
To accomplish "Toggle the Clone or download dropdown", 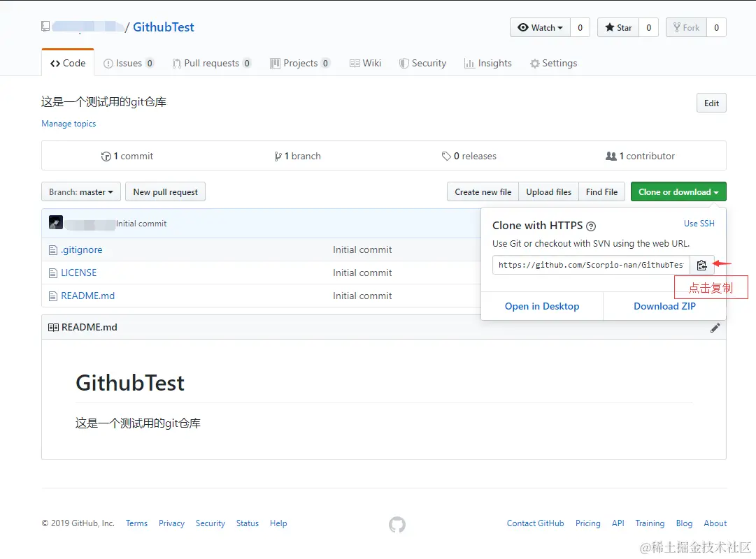I will [x=678, y=191].
